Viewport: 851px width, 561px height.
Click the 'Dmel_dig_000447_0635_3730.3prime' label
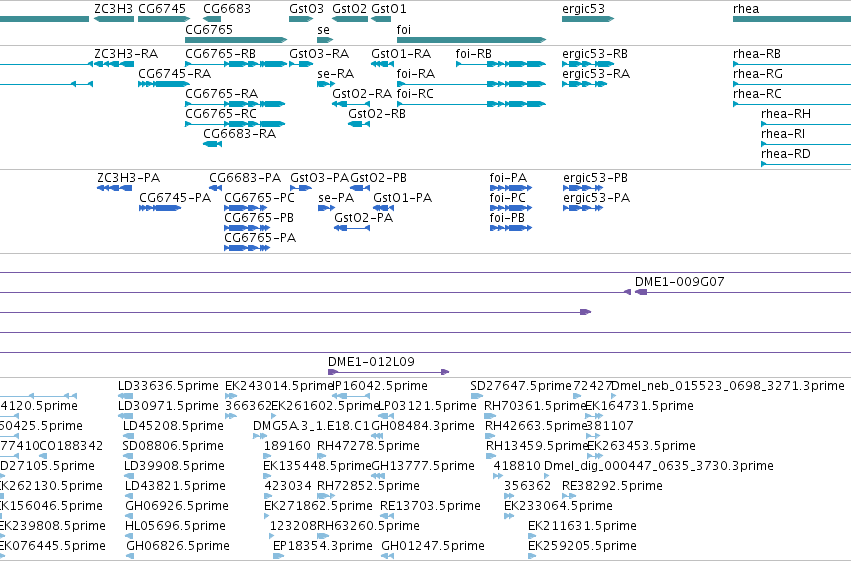659,467
